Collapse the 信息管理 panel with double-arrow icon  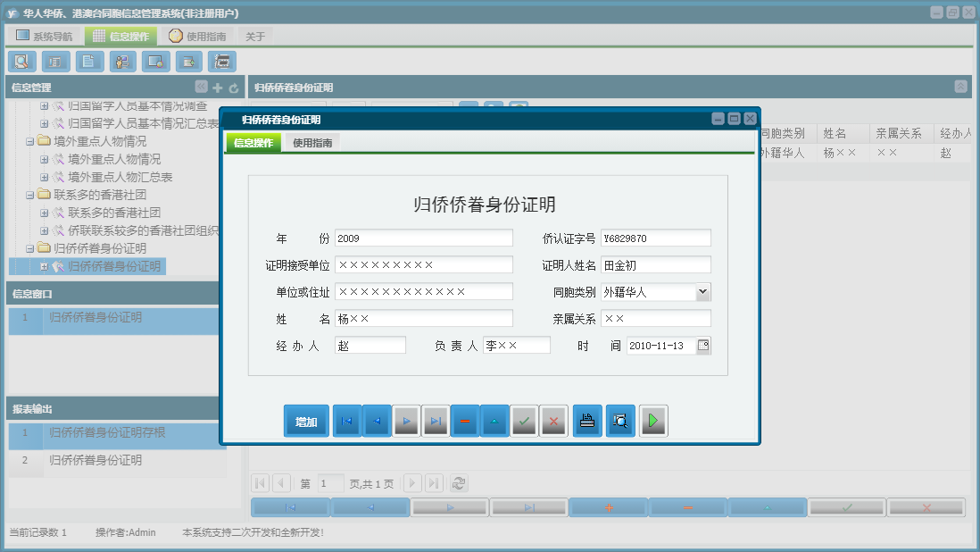pyautogui.click(x=201, y=87)
